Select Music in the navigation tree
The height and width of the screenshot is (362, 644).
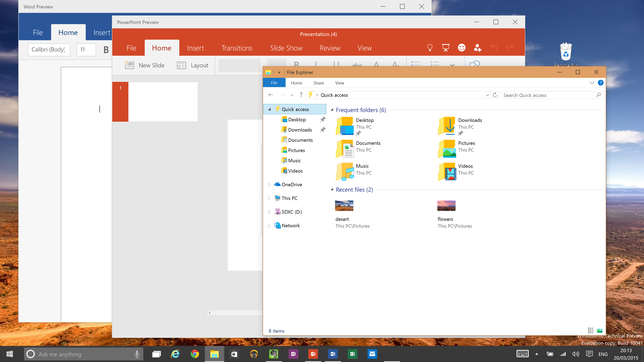point(291,160)
